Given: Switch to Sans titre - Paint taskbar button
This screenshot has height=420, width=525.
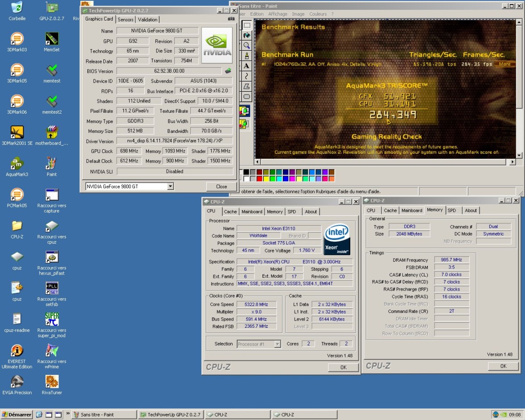Looking at the screenshot, I should tap(104, 415).
